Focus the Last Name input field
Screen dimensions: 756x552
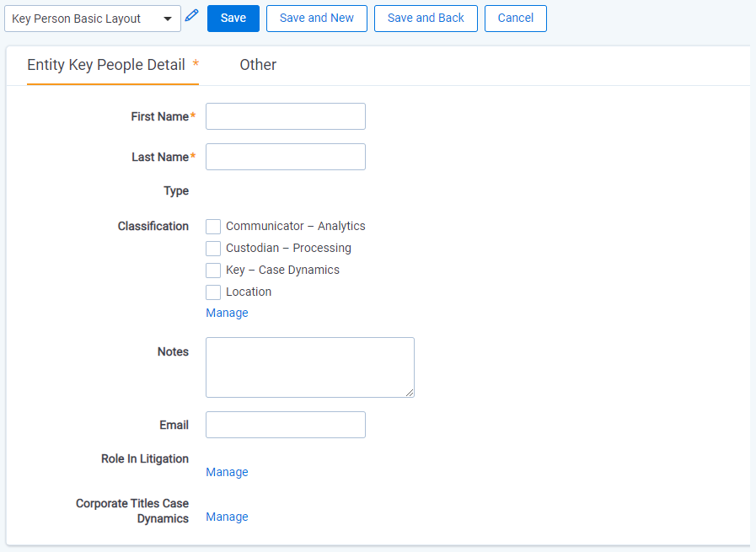[286, 157]
